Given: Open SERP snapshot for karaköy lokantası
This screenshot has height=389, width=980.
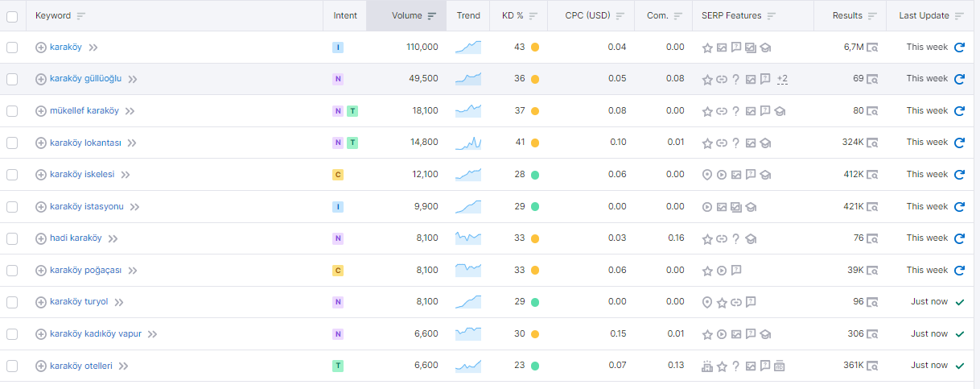Looking at the screenshot, I should (872, 143).
